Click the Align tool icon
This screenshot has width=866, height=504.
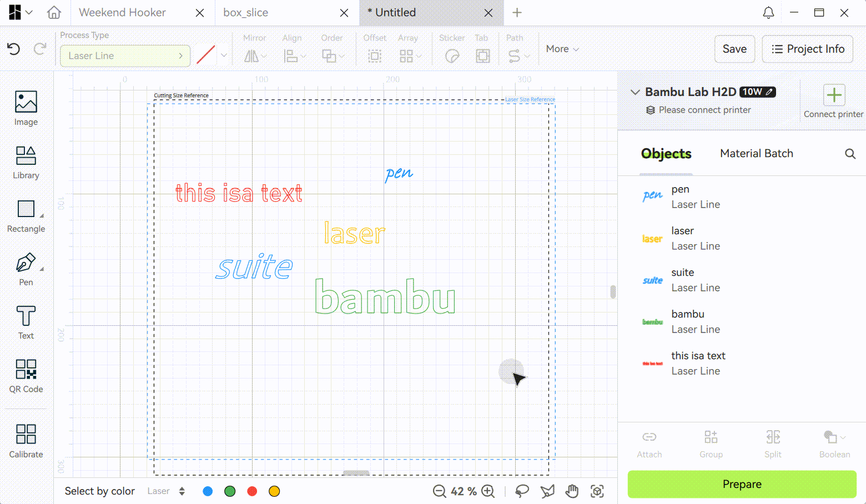(x=290, y=56)
